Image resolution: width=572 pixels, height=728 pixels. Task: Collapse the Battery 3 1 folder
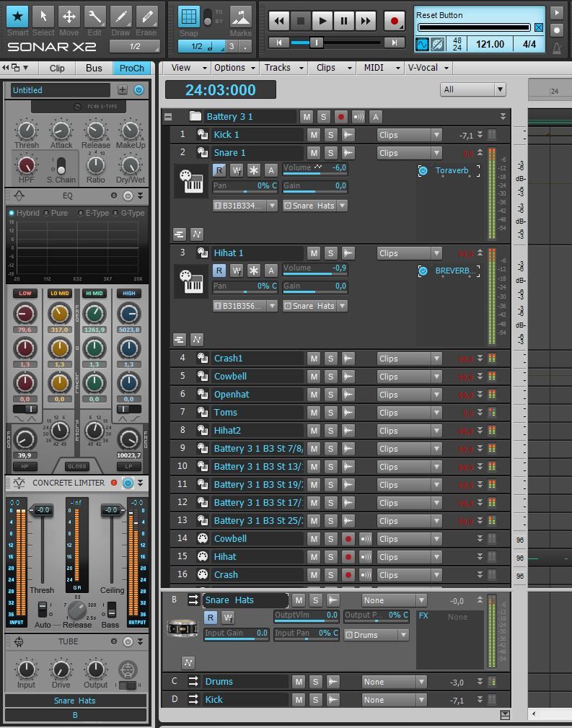pyautogui.click(x=168, y=117)
